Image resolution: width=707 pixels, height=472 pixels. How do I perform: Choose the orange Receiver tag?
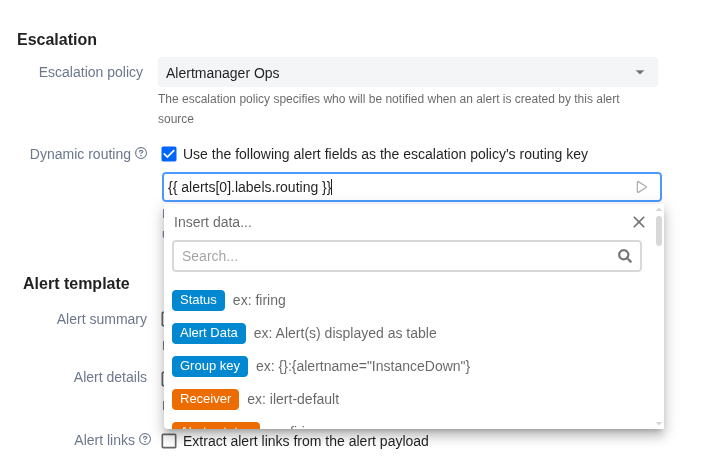(205, 399)
